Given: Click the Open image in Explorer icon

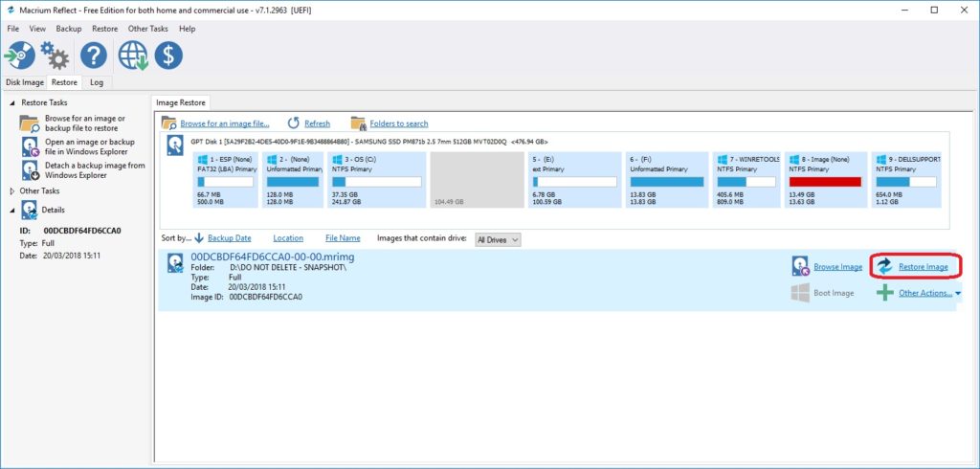Looking at the screenshot, I should point(30,147).
